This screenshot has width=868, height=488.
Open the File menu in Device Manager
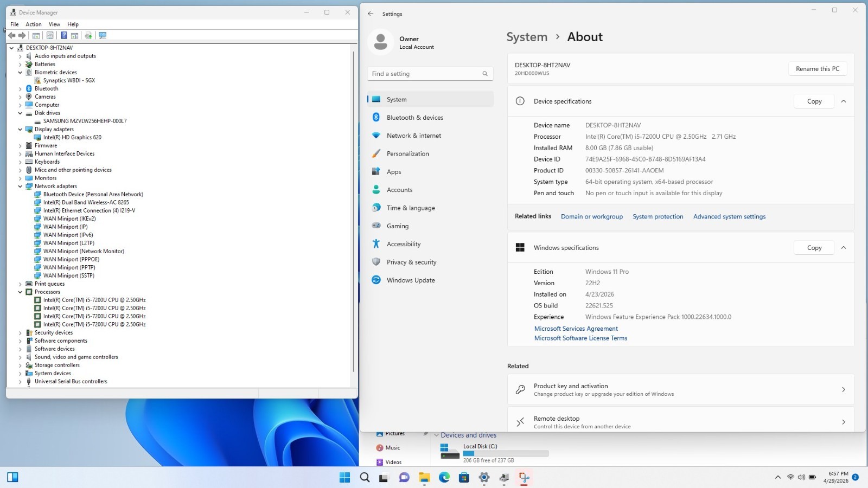point(15,24)
